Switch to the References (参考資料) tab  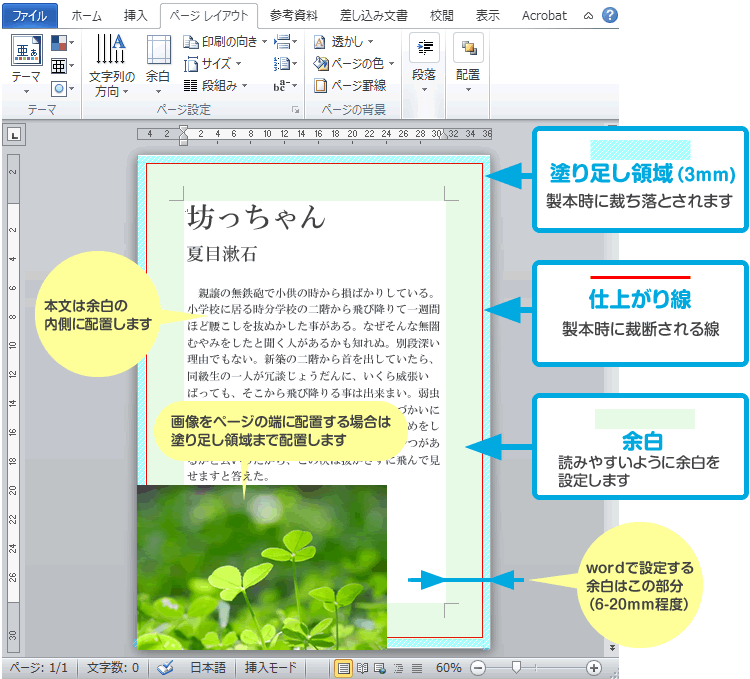294,16
